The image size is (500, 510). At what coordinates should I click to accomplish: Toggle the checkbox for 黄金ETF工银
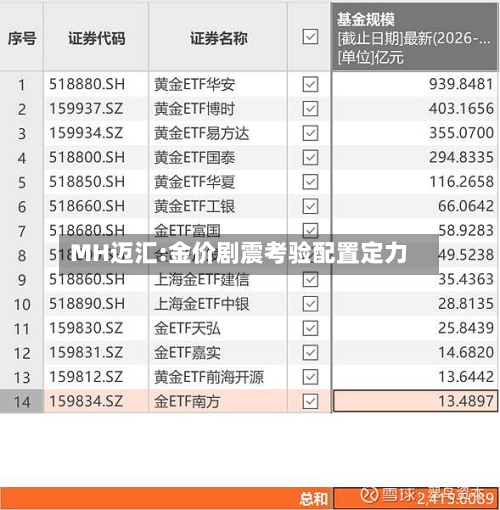pyautogui.click(x=310, y=206)
